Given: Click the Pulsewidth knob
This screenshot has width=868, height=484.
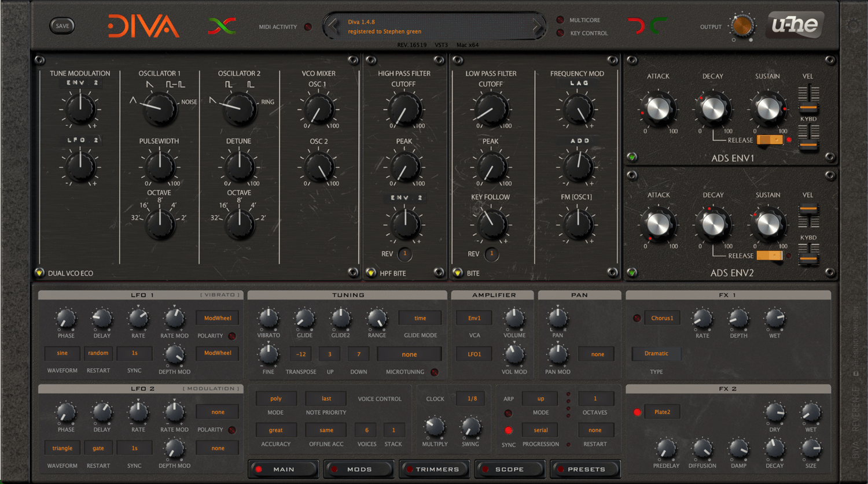Looking at the screenshot, I should click(160, 166).
